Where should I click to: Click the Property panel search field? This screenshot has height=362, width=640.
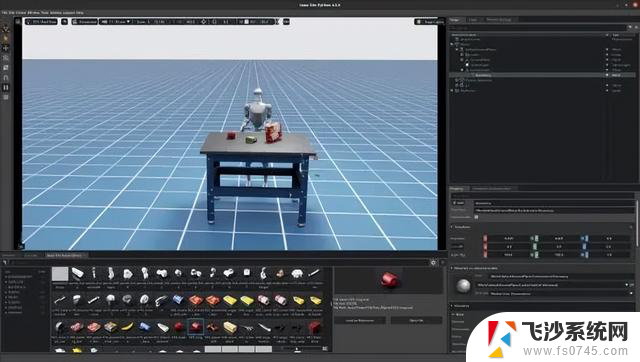[x=541, y=196]
